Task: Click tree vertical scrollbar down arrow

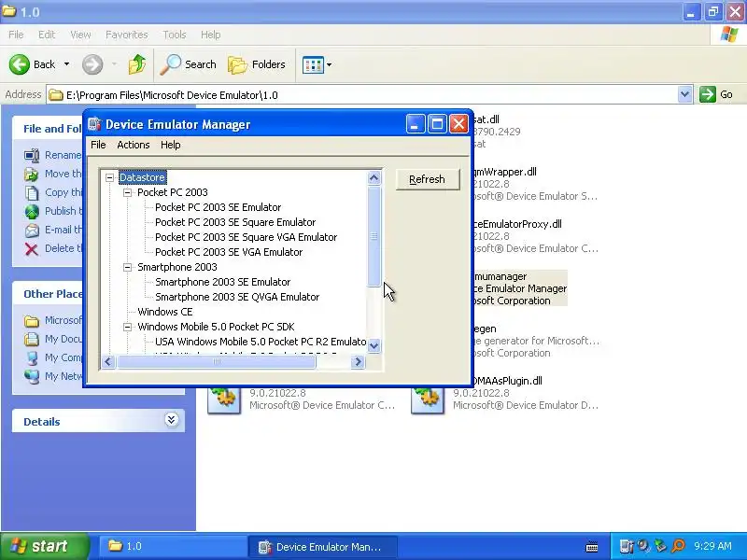Action: point(374,345)
